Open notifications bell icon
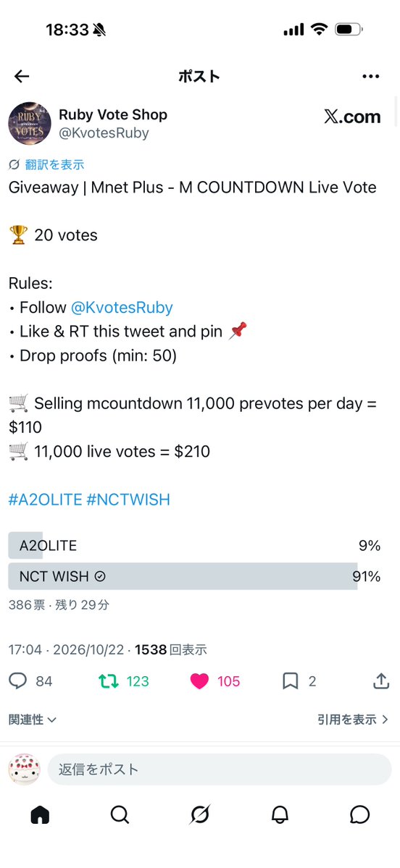The image size is (400, 868). 280,815
